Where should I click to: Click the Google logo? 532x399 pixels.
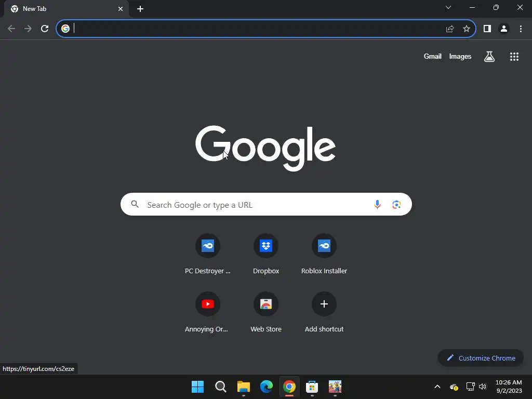point(265,148)
